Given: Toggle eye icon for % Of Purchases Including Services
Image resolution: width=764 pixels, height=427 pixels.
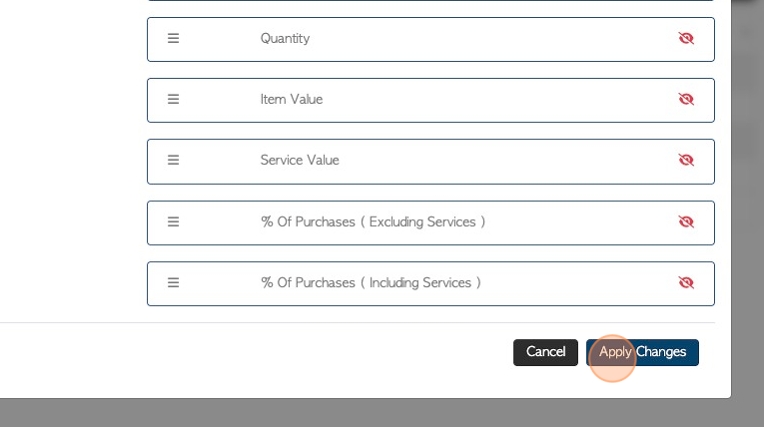Looking at the screenshot, I should [x=686, y=283].
